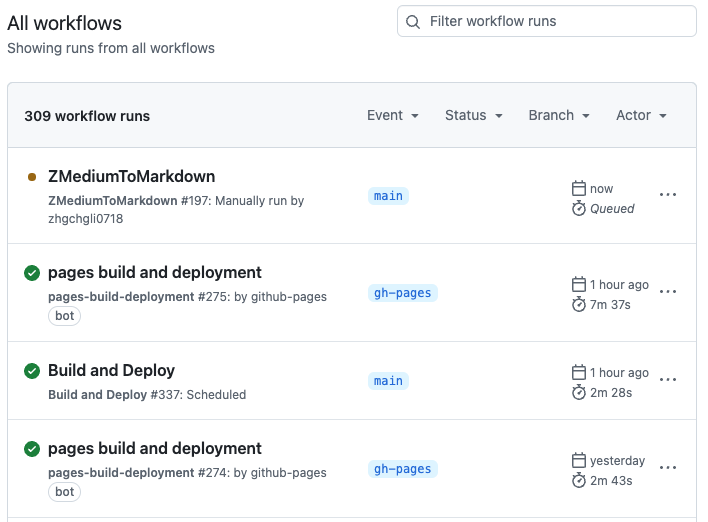Expand the Status filter dropdown
This screenshot has width=708, height=522.
(473, 115)
